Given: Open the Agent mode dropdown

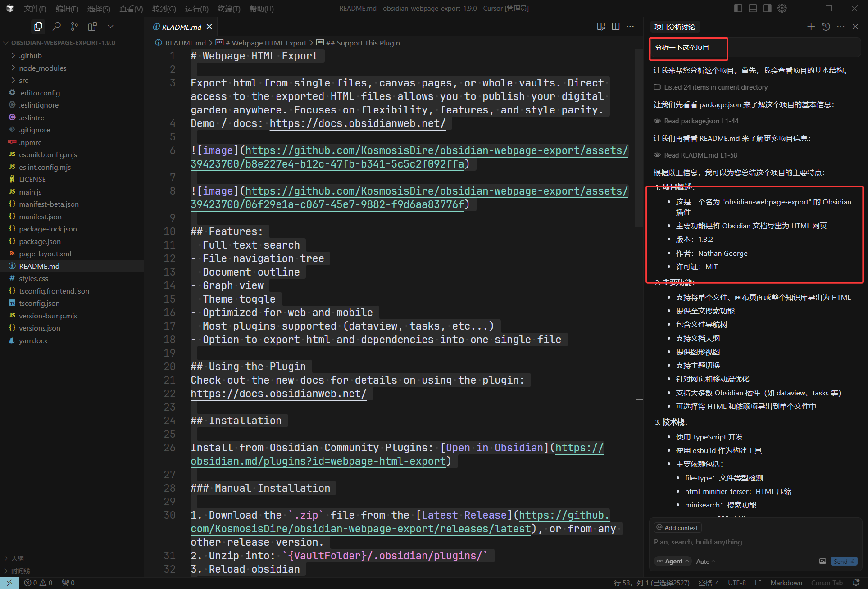Looking at the screenshot, I should 673,561.
